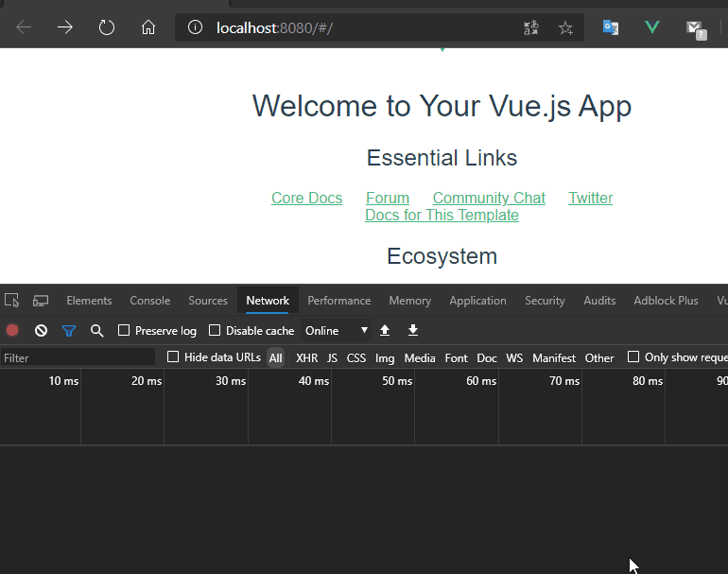This screenshot has width=728, height=574.
Task: Filter requests by Img
Action: click(x=385, y=358)
